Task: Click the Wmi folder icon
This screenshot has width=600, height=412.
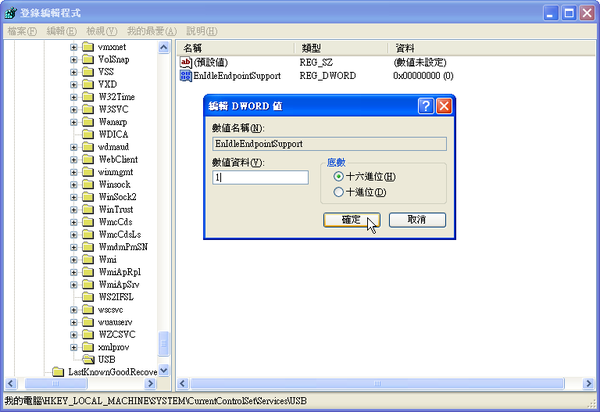Action: [x=88, y=260]
